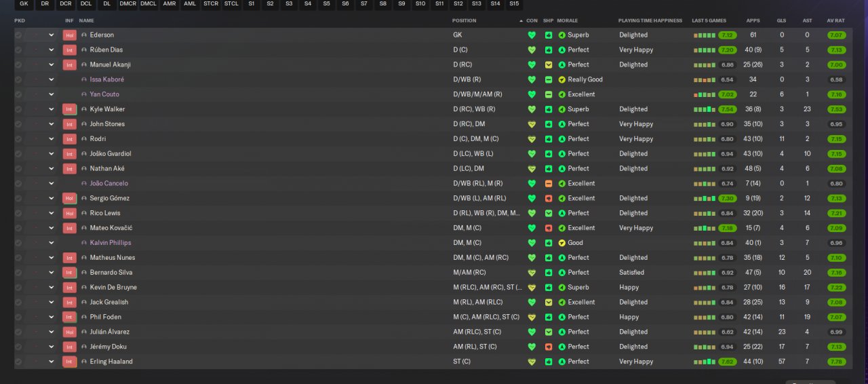Click the sharpness icon for Mateo Kovačić
Viewport: 868px width, 384px height.
[549, 228]
